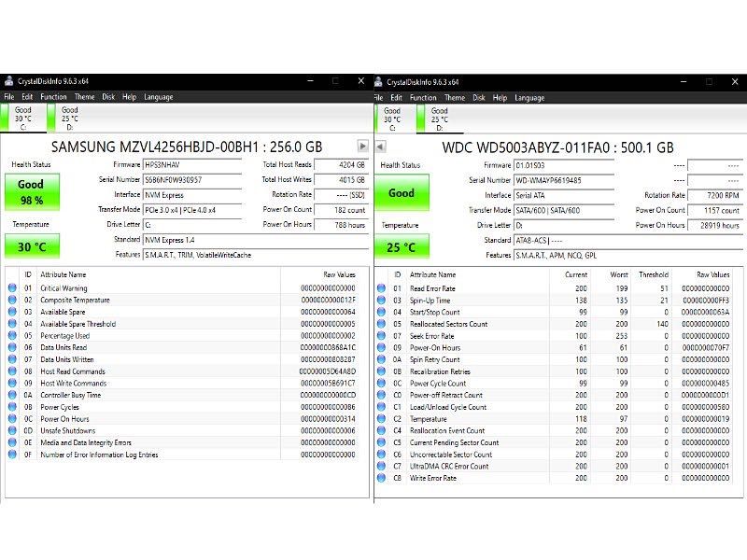Click blue status dot for Spin-Up Time

coord(381,300)
